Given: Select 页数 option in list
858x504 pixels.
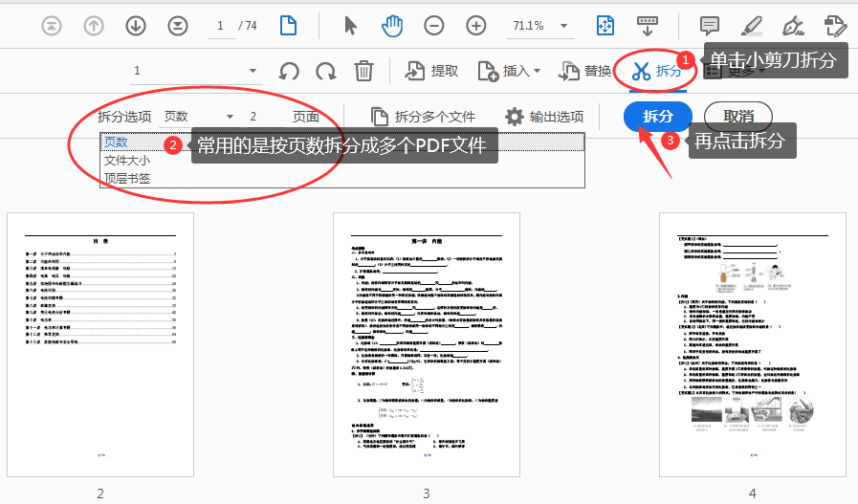Looking at the screenshot, I should (x=342, y=142).
